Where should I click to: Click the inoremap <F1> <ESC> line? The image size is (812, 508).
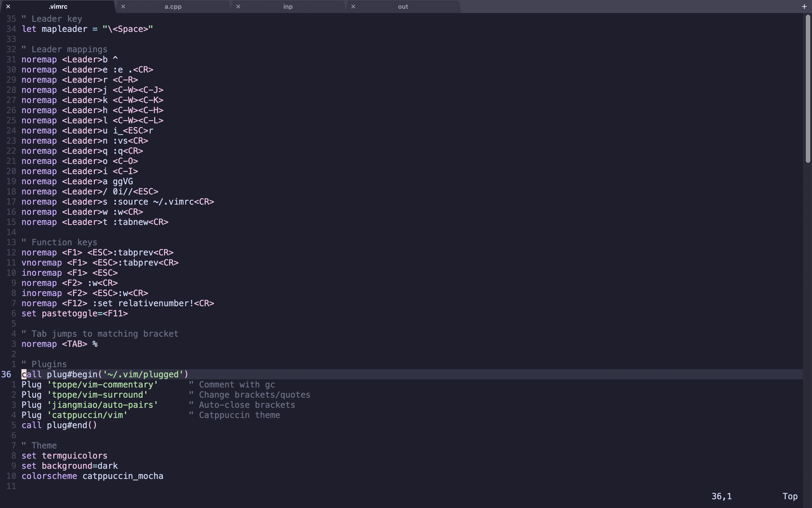[70, 273]
